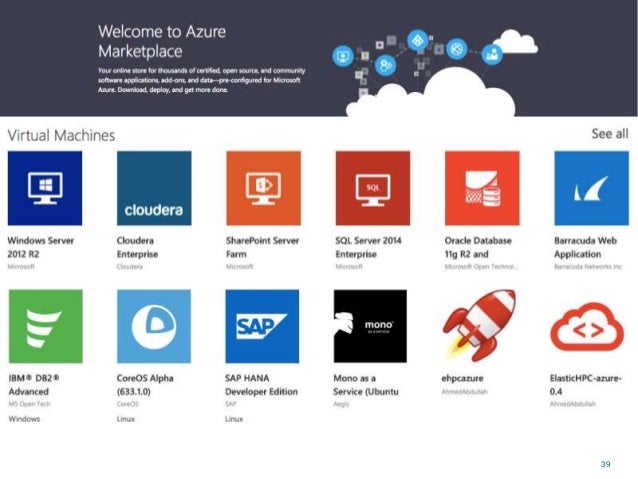The image size is (638, 479).
Task: Click Microsoft publisher under SQL Server 2014
Action: pos(349,267)
